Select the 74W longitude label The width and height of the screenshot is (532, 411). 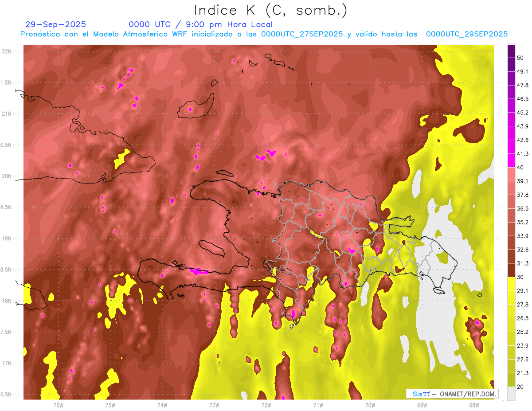[x=162, y=405]
